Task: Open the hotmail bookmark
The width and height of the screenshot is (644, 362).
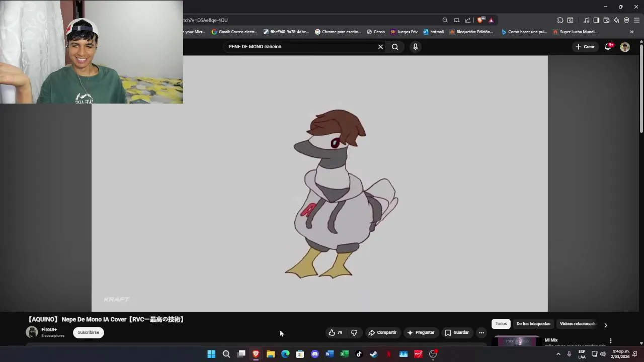Action: pyautogui.click(x=434, y=32)
